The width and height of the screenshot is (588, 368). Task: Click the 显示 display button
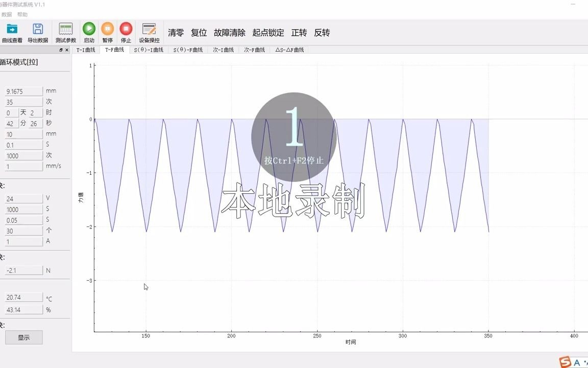coord(23,337)
